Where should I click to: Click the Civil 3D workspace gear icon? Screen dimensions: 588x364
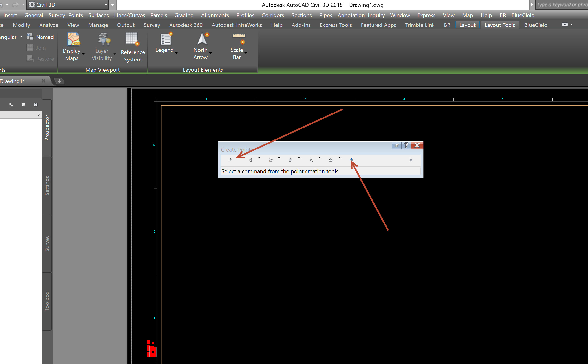[31, 4]
